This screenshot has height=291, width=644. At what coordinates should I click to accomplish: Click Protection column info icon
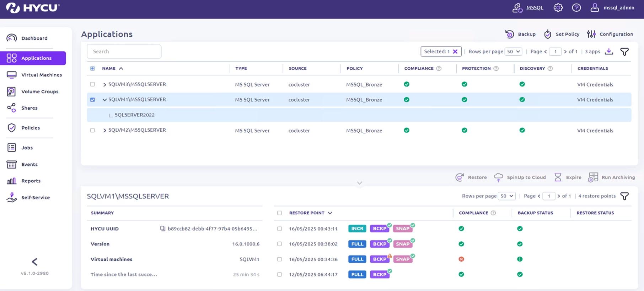pos(496,68)
